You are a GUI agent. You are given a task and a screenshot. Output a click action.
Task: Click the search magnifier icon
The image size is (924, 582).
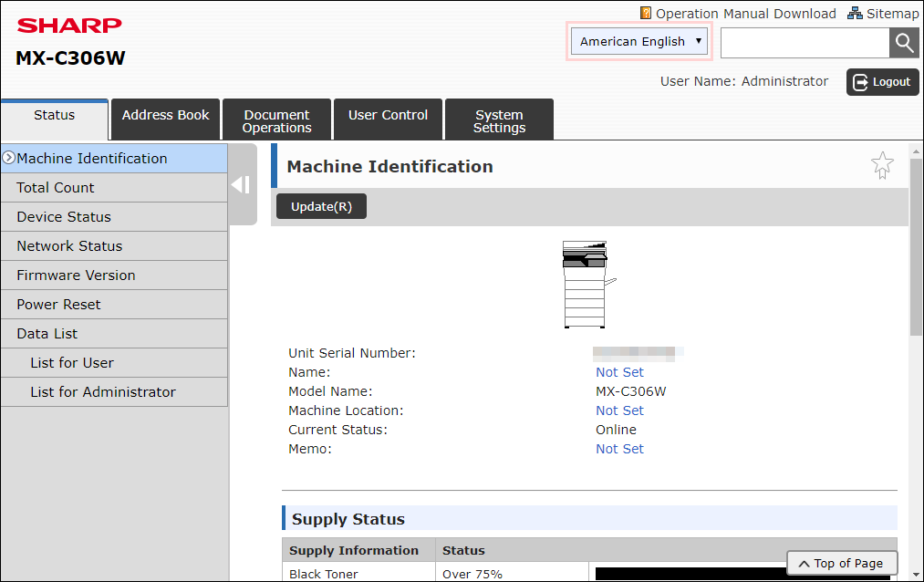904,43
